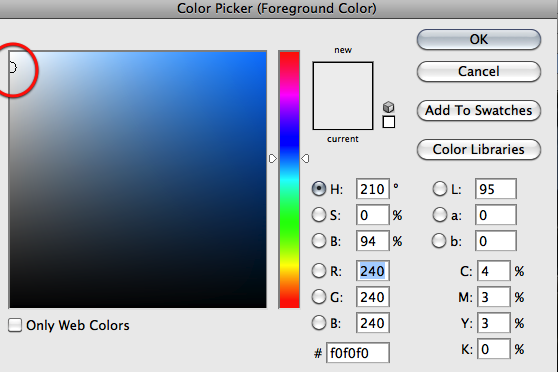558x372 pixels.
Task: Click the small white web-safe swatch square
Action: 389,122
